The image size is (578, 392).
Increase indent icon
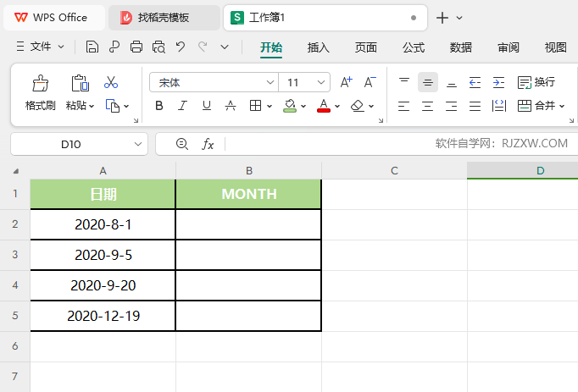click(498, 82)
